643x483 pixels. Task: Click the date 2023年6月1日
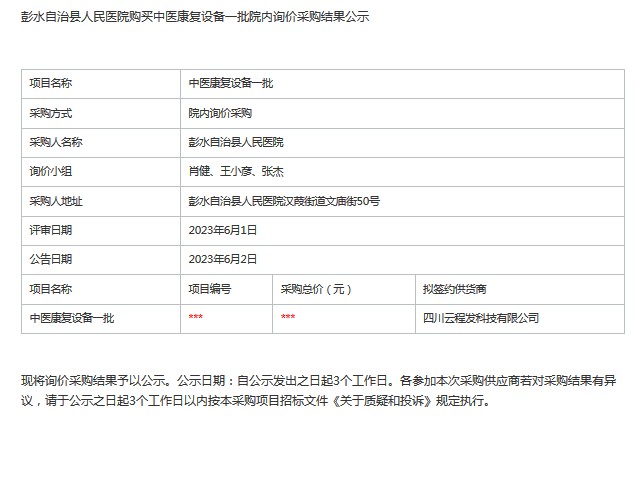pos(223,230)
